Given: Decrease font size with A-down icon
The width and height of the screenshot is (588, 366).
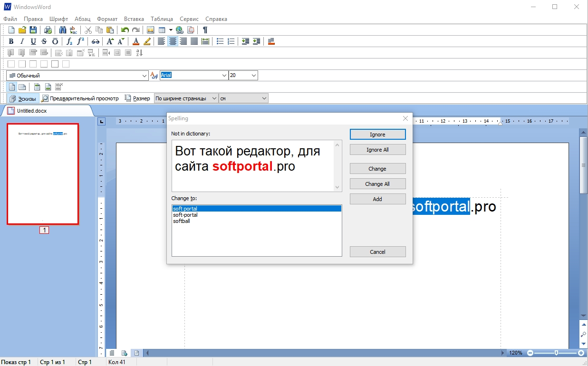Looking at the screenshot, I should click(x=121, y=41).
